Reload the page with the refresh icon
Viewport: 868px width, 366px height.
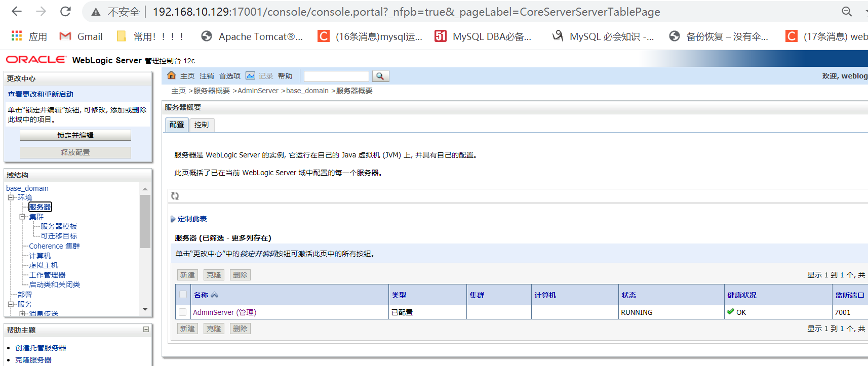click(65, 11)
